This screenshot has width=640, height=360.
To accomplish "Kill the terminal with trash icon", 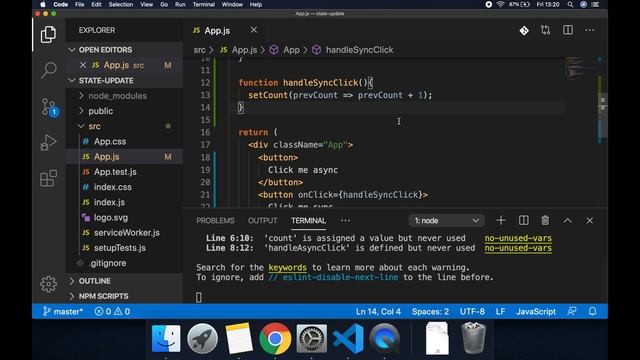I will (x=545, y=220).
